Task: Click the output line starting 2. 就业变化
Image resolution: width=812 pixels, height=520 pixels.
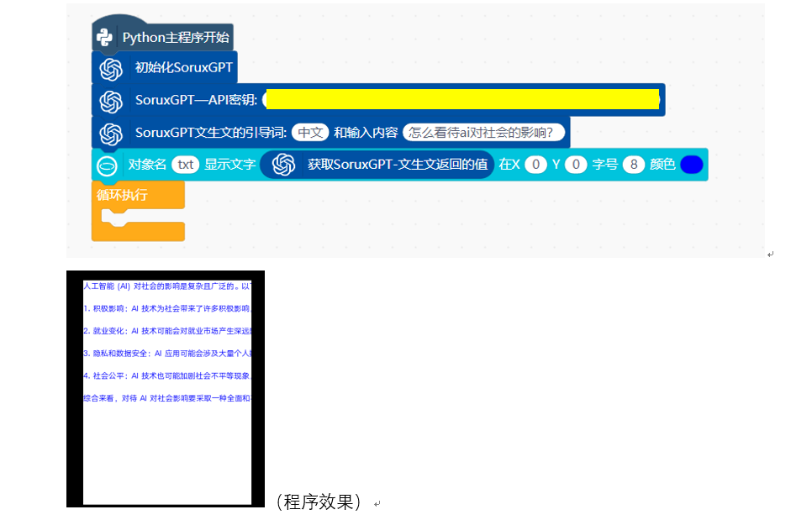Action: [167, 331]
